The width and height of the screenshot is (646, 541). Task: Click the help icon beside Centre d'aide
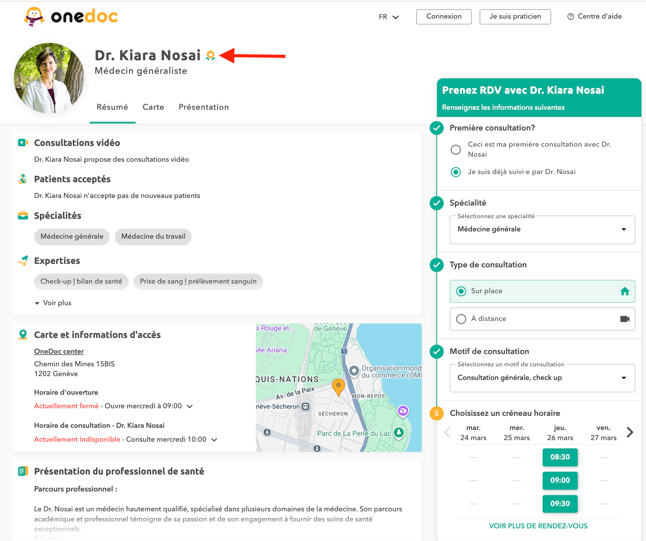(x=570, y=17)
